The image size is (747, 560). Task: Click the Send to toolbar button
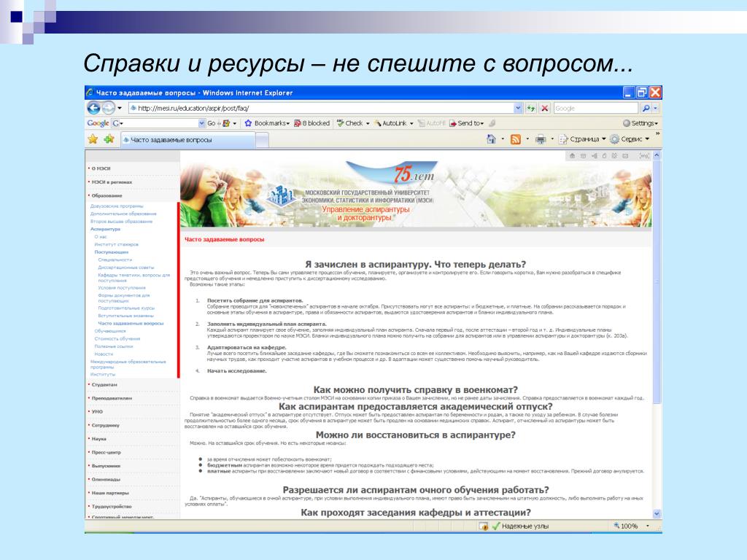pyautogui.click(x=466, y=123)
